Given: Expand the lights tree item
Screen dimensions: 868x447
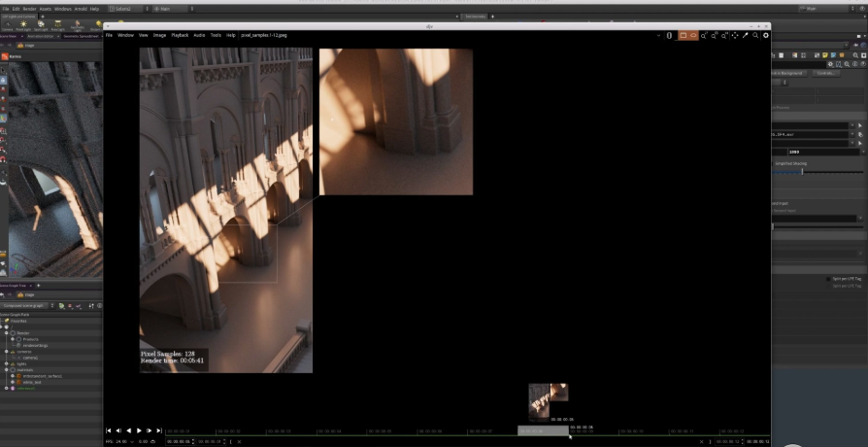Looking at the screenshot, I should pyautogui.click(x=5, y=362).
